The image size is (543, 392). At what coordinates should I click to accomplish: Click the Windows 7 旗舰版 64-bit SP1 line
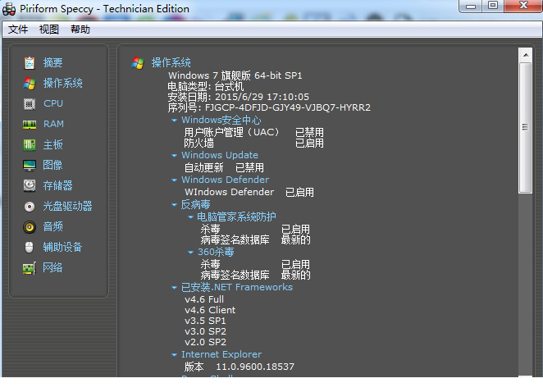(235, 75)
